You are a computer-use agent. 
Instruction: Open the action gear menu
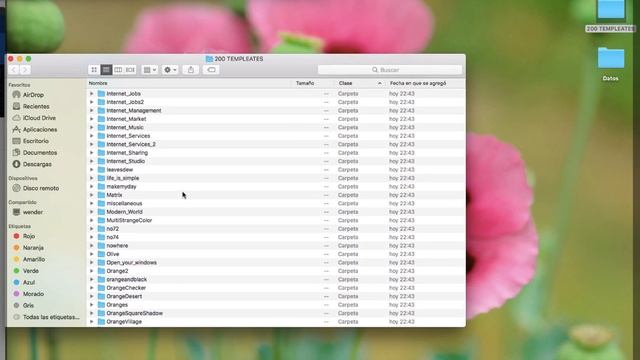[170, 70]
